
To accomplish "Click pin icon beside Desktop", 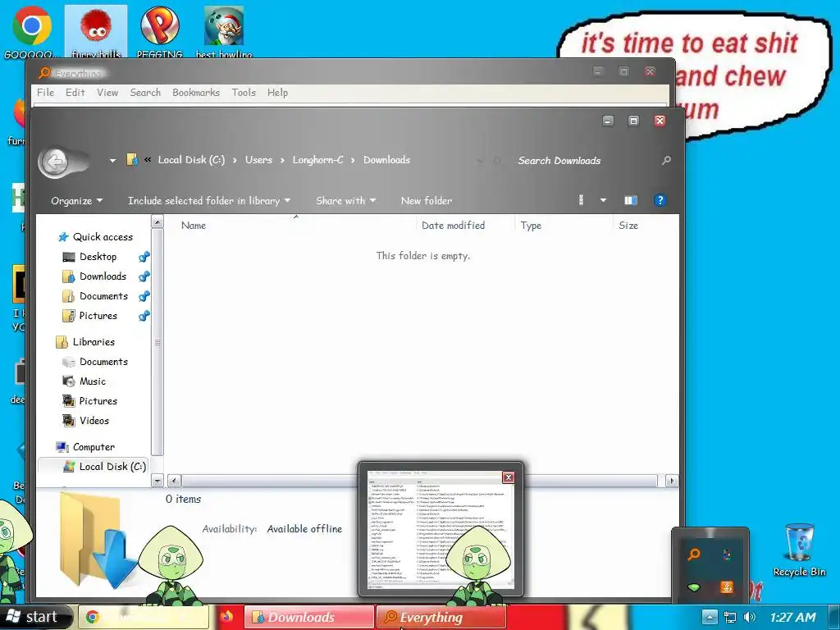I will (x=144, y=257).
